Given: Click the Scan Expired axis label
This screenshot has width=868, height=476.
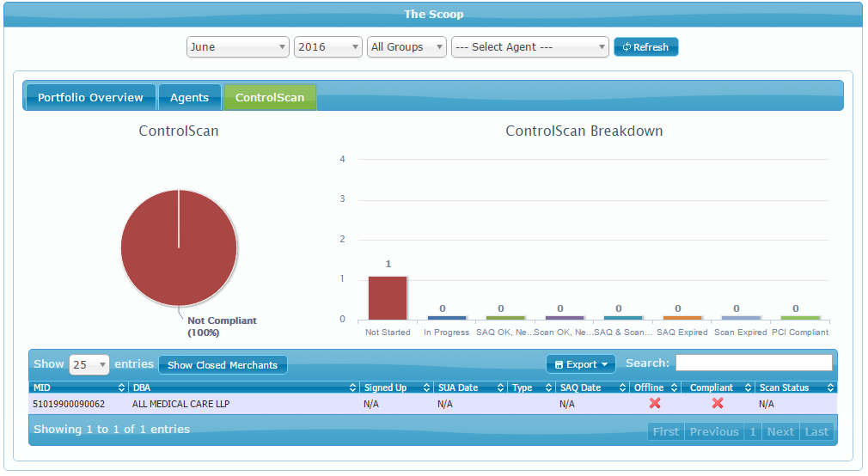Looking at the screenshot, I should point(741,333).
